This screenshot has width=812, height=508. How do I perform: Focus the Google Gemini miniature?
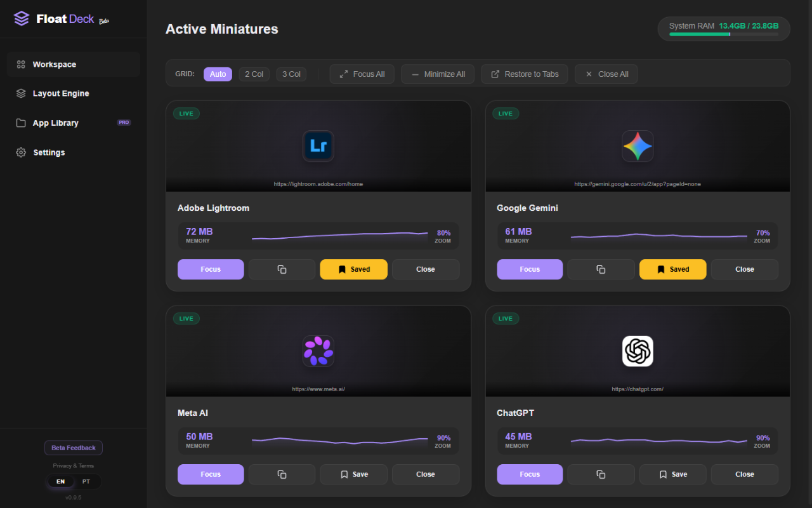(530, 269)
